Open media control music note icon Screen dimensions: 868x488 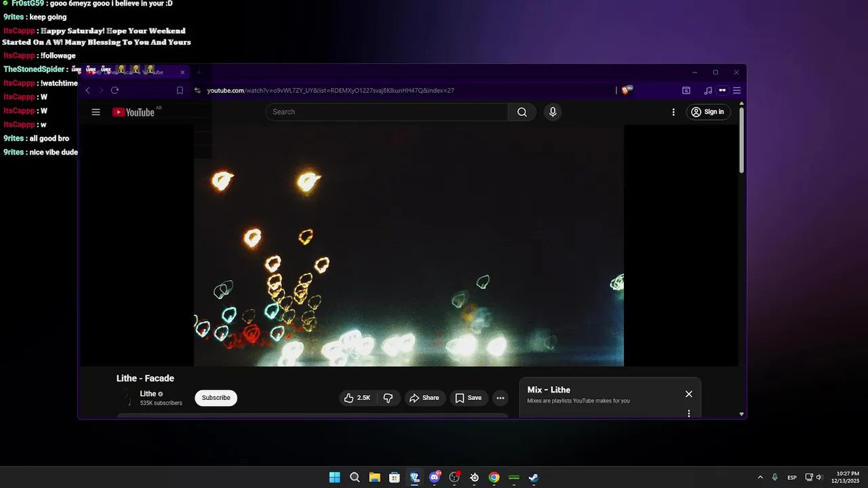[708, 90]
